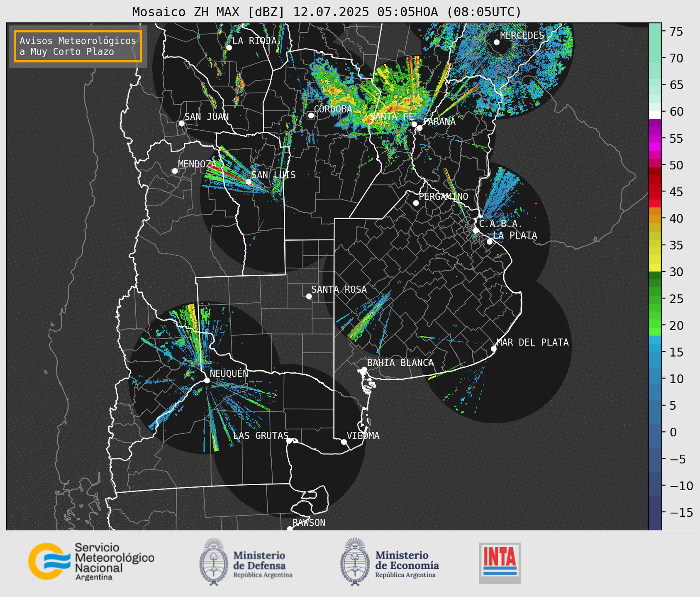700x597 pixels.
Task: Click the 08:05UTC timestamp in title
Action: coord(484,12)
